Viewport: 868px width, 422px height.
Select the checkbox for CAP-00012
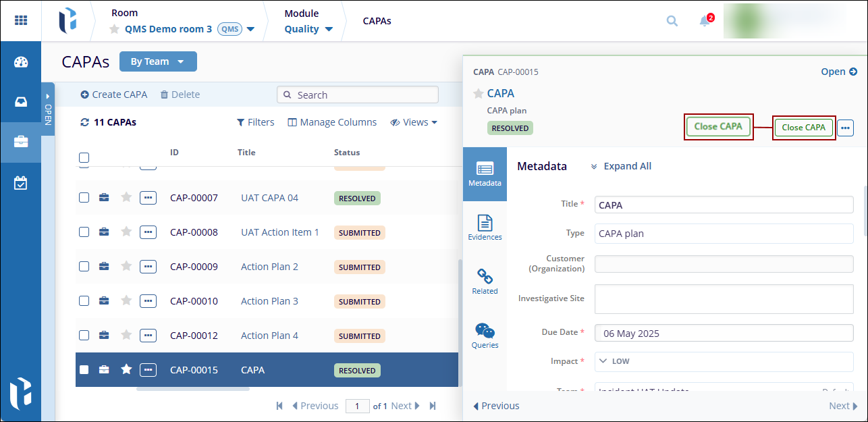tap(84, 336)
